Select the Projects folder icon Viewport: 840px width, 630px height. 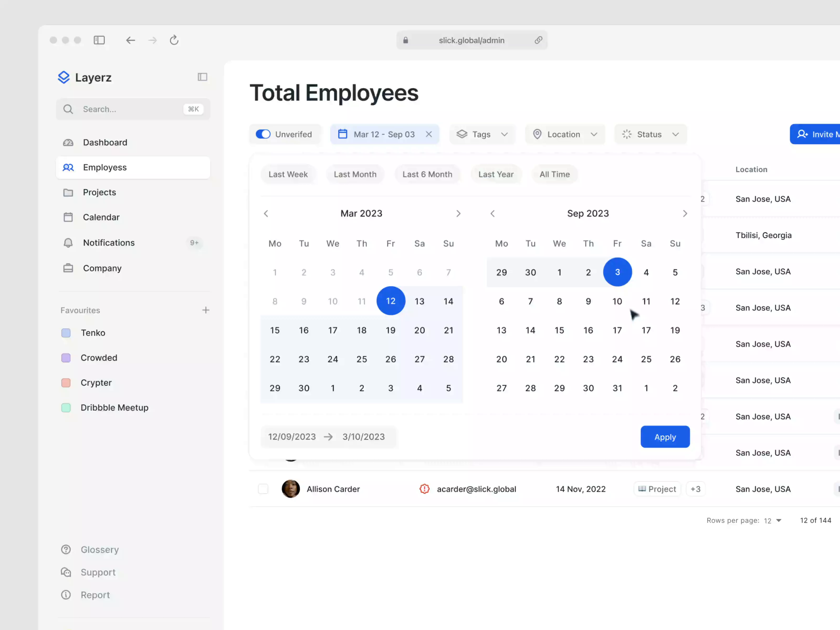point(68,192)
